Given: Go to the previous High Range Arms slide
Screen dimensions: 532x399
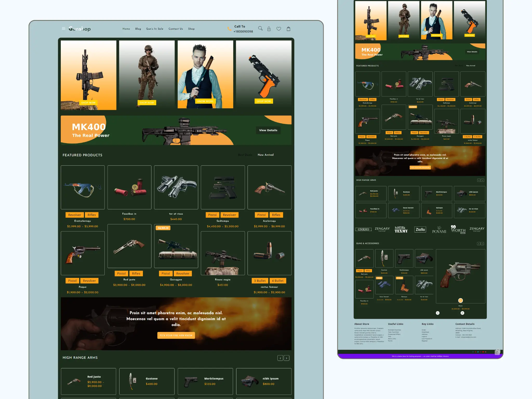Looking at the screenshot, I should pyautogui.click(x=280, y=358).
